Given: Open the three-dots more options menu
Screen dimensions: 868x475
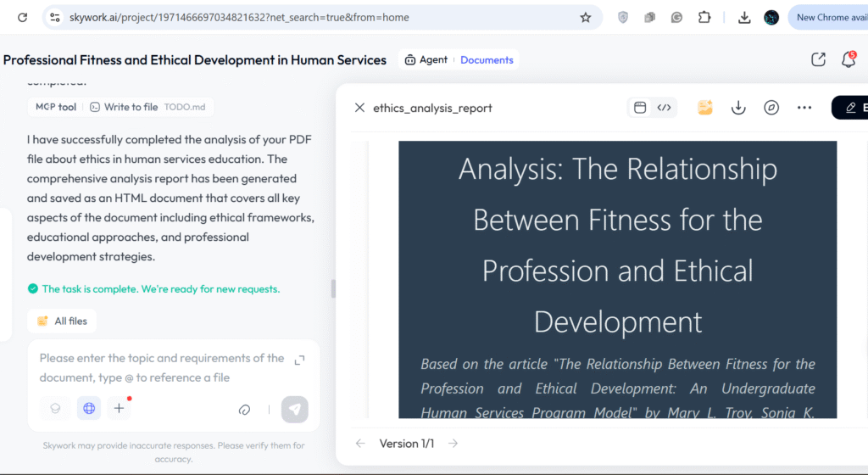Looking at the screenshot, I should (x=804, y=108).
